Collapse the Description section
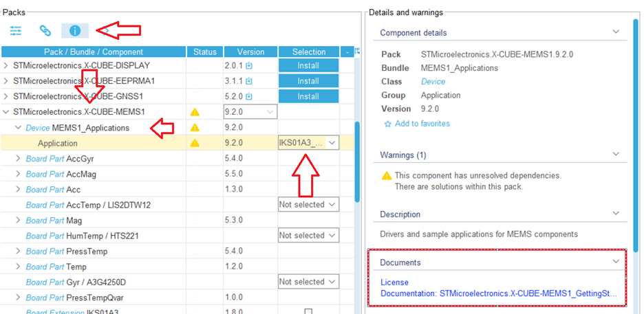Screen dimensions: 644x314 click(616, 213)
